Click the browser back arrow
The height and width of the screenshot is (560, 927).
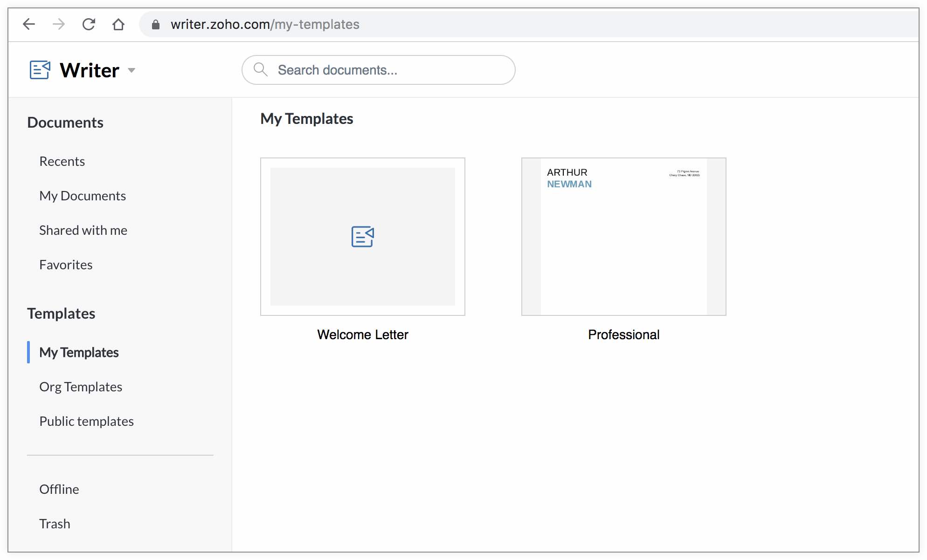(29, 24)
